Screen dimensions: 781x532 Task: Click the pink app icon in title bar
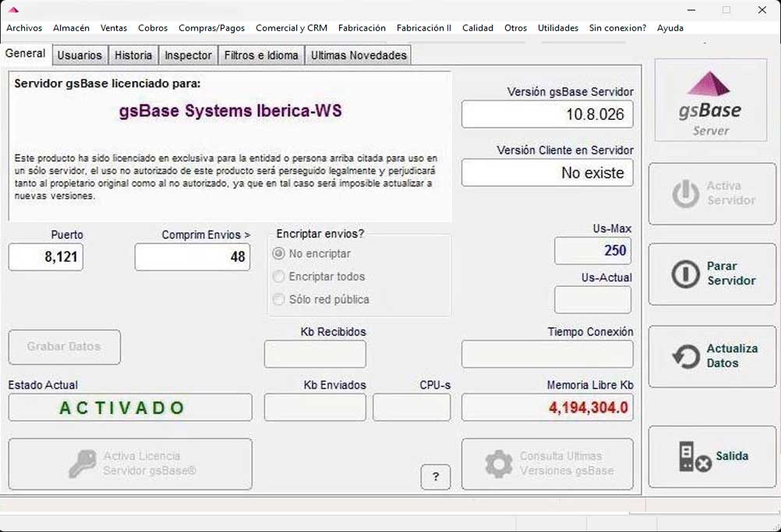click(x=13, y=9)
